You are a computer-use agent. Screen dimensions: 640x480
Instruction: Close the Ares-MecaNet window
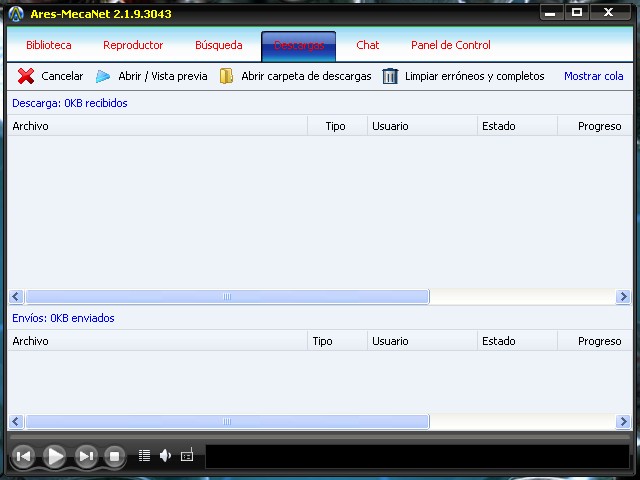click(609, 13)
